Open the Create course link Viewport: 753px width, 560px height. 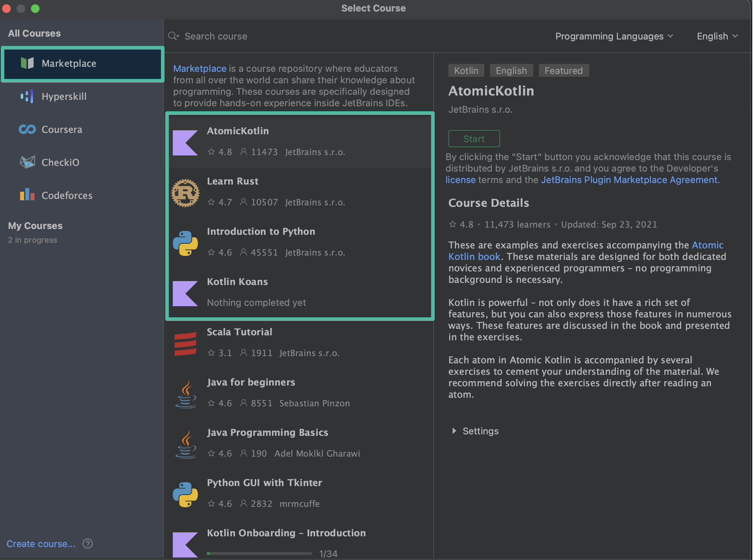point(41,544)
